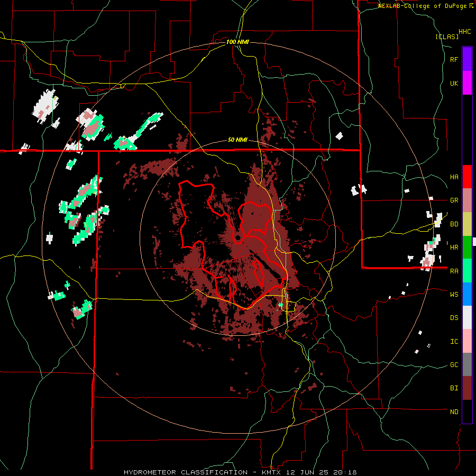The image size is (476, 476).
Task: Click the 'DS' legend label
Action: pyautogui.click(x=454, y=317)
